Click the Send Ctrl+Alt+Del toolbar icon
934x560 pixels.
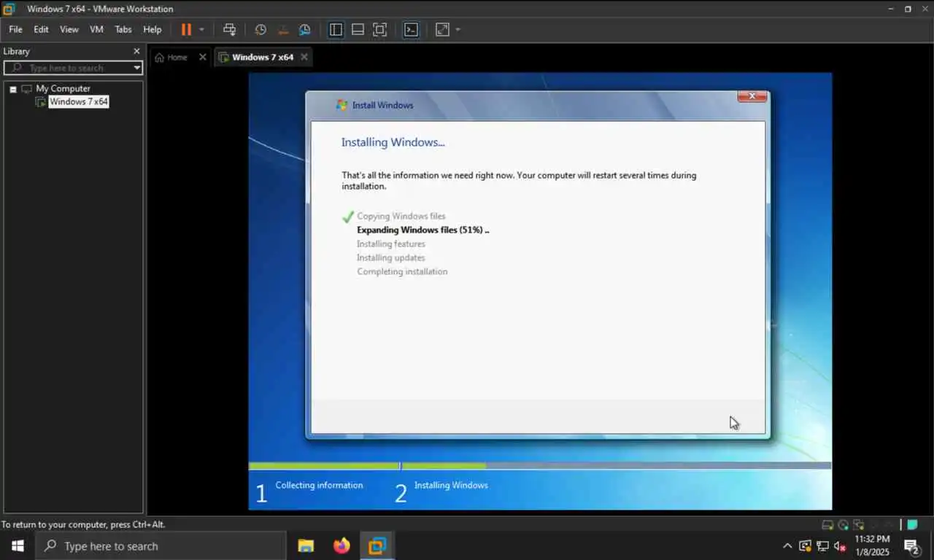pyautogui.click(x=229, y=30)
